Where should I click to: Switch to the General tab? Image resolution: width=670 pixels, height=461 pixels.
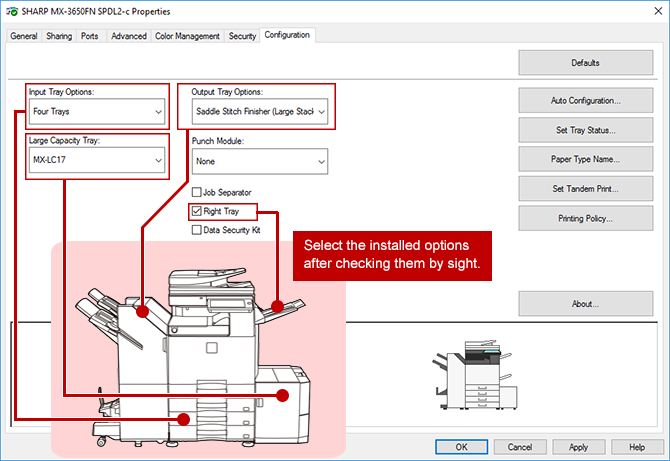(24, 36)
